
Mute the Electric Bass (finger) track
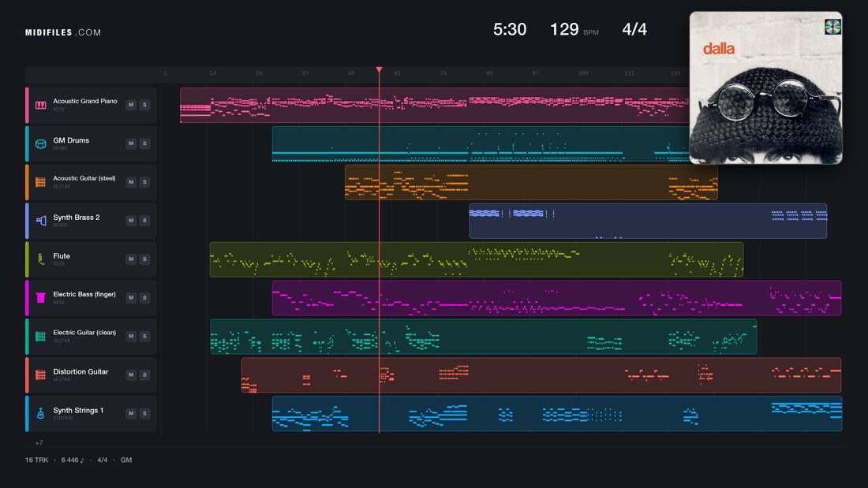tap(131, 298)
